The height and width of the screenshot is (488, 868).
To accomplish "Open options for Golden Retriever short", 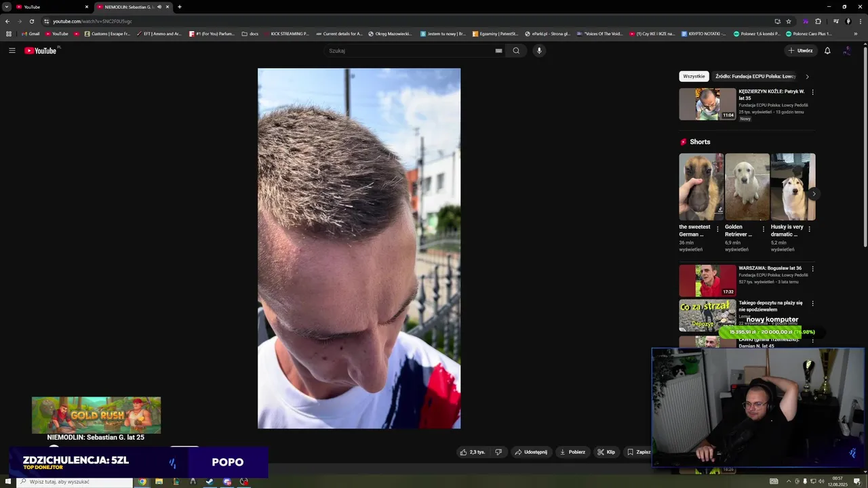I will 764,229.
